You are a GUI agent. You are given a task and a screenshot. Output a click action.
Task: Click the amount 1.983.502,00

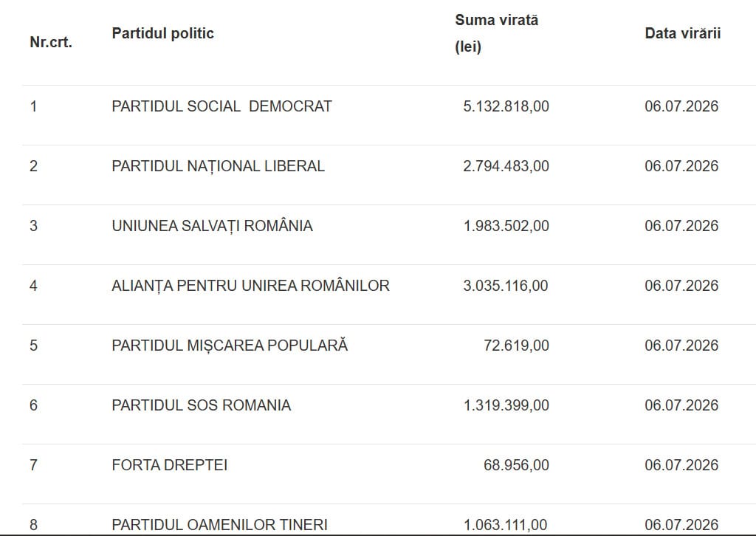(x=506, y=226)
